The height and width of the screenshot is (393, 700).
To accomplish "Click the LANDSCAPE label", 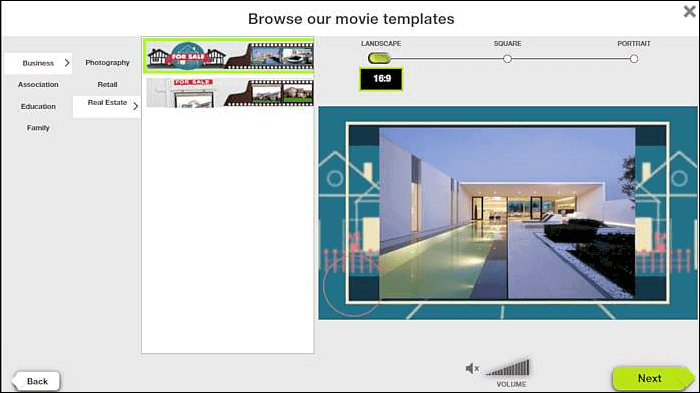I will pyautogui.click(x=381, y=43).
